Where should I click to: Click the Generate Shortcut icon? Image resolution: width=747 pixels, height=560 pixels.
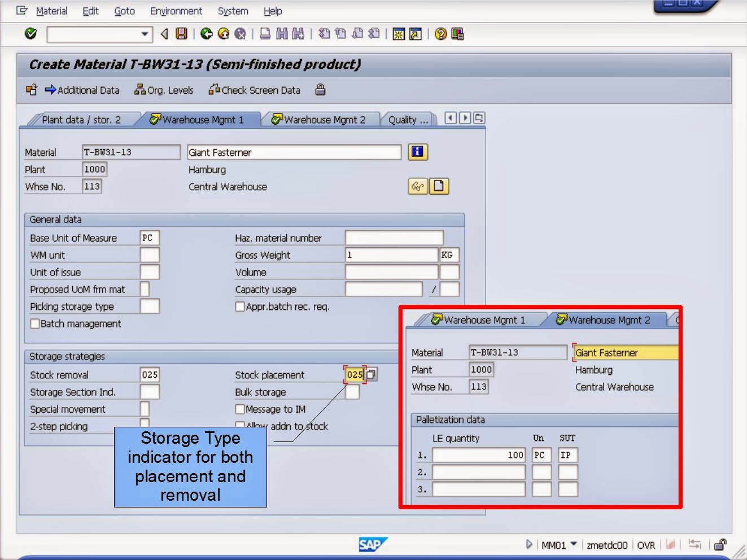click(x=416, y=34)
